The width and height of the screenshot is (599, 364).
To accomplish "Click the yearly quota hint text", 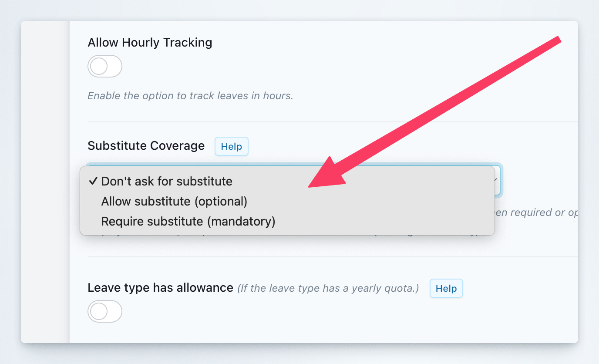I will pyautogui.click(x=327, y=288).
